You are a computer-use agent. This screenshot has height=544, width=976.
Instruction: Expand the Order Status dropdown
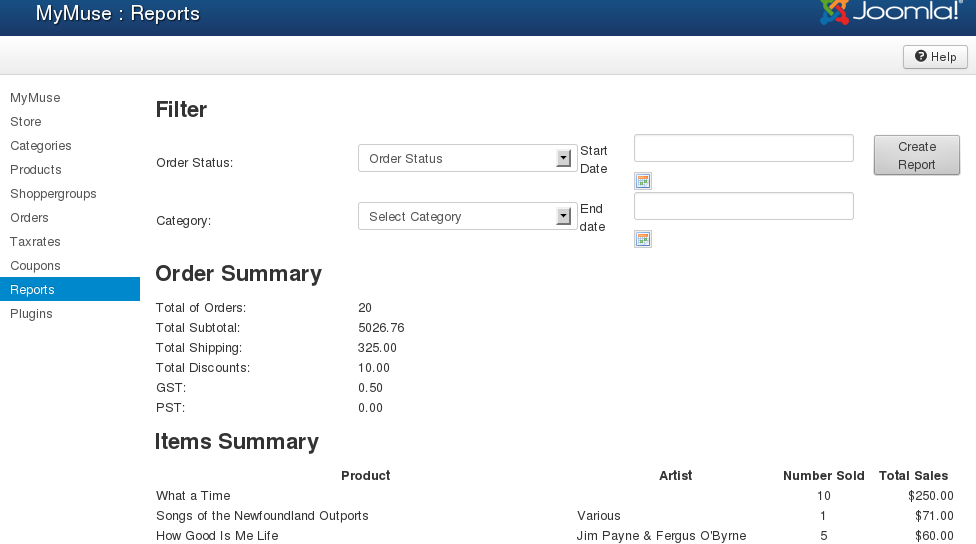pos(467,159)
